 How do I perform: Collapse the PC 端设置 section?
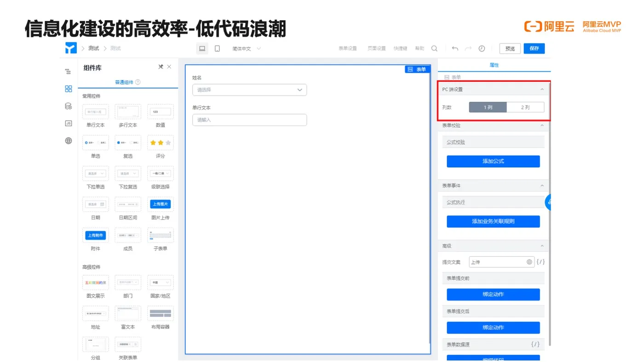click(x=542, y=89)
